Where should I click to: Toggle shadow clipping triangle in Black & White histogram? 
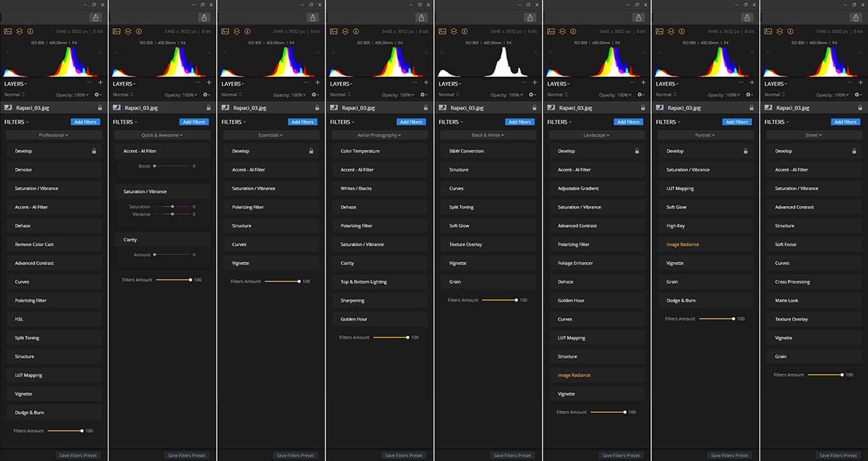442,53
